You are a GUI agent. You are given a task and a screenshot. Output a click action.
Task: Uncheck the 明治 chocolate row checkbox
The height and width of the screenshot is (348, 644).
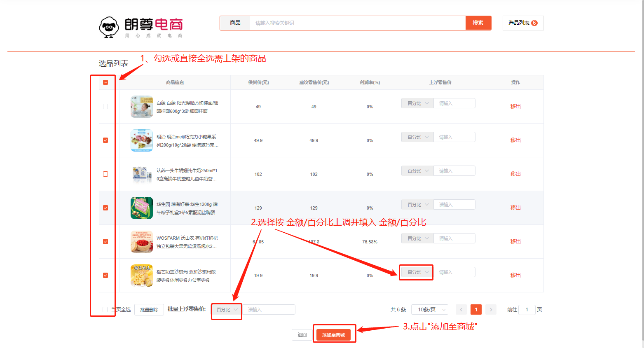pos(105,140)
